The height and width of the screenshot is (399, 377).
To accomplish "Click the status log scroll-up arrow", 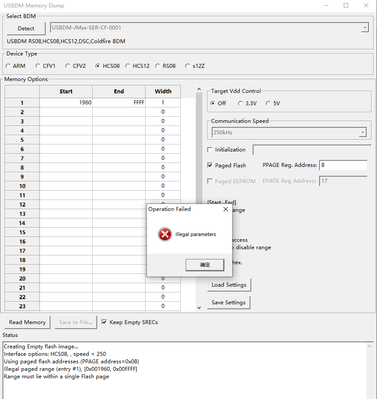I will [369, 347].
